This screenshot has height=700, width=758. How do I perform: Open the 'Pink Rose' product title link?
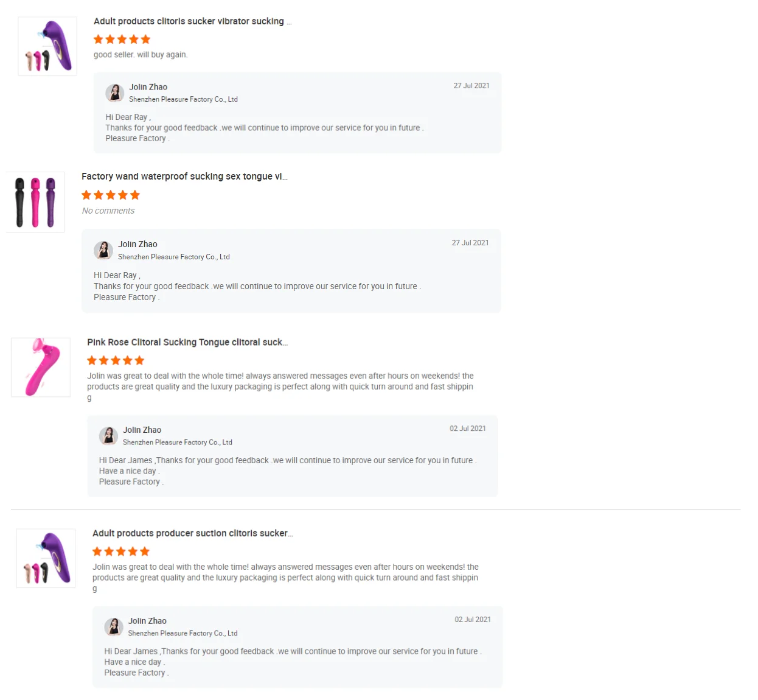tap(187, 343)
